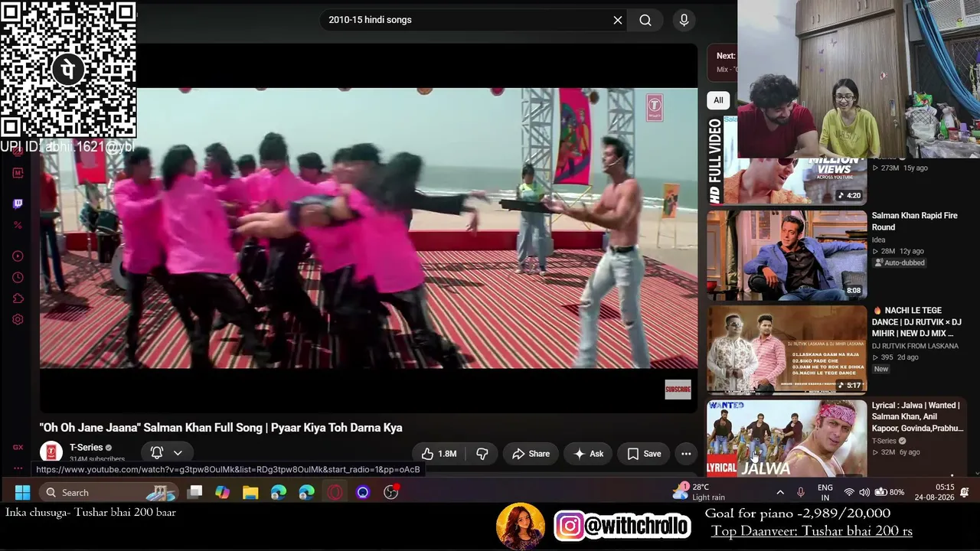Open File Explorer from the taskbar
The width and height of the screenshot is (980, 551).
tap(250, 493)
